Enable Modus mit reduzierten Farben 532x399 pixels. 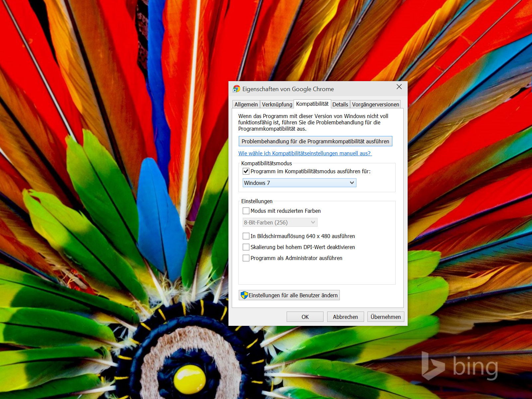point(246,211)
